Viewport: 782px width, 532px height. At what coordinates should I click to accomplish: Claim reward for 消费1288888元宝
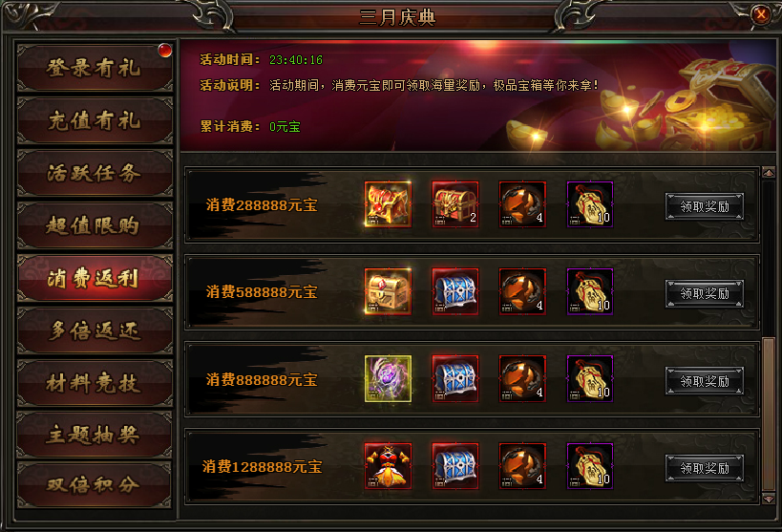pyautogui.click(x=705, y=468)
